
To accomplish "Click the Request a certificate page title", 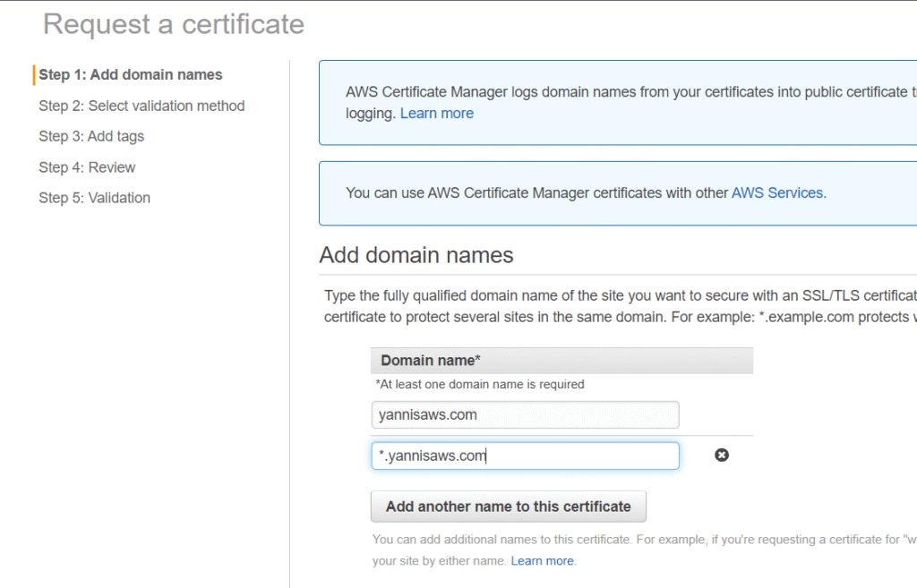I will pyautogui.click(x=174, y=24).
